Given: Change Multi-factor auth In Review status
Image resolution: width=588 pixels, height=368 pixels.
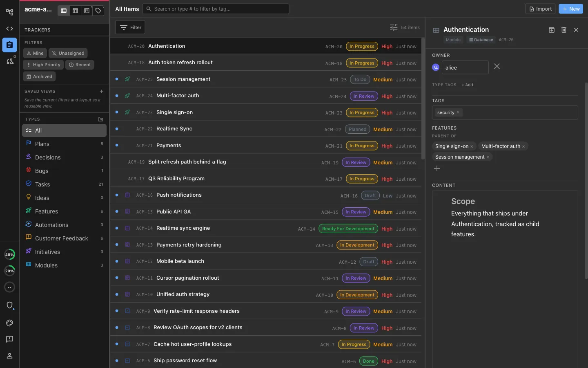Looking at the screenshot, I should coord(364,96).
